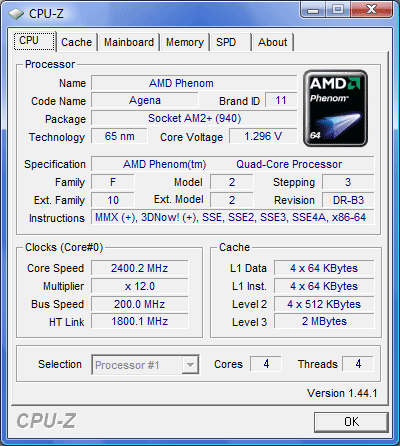Click the Revision value DR-B3

348,200
